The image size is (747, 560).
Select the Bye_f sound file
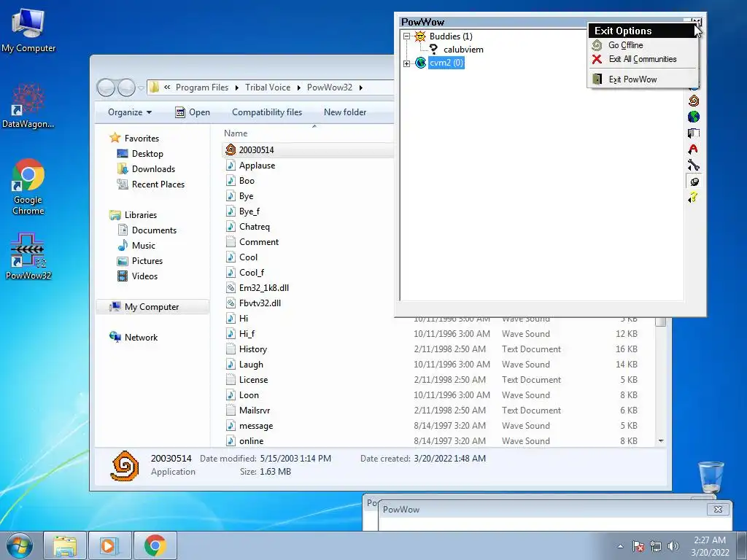249,211
